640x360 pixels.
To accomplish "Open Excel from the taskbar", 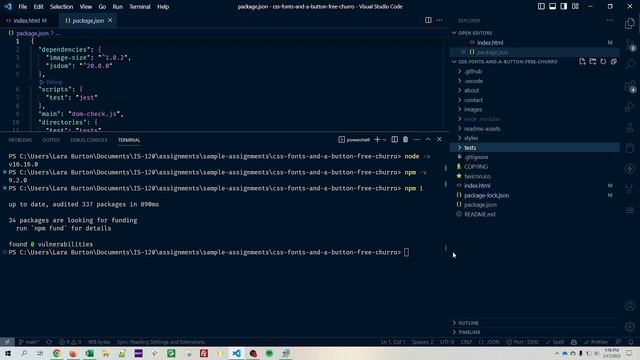I will click(89, 353).
